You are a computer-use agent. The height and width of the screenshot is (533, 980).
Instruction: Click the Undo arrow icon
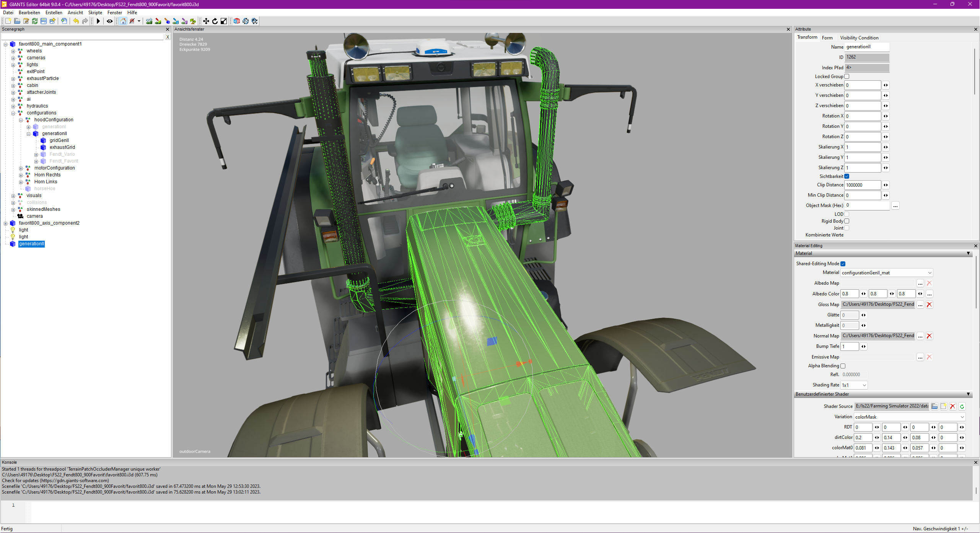76,21
